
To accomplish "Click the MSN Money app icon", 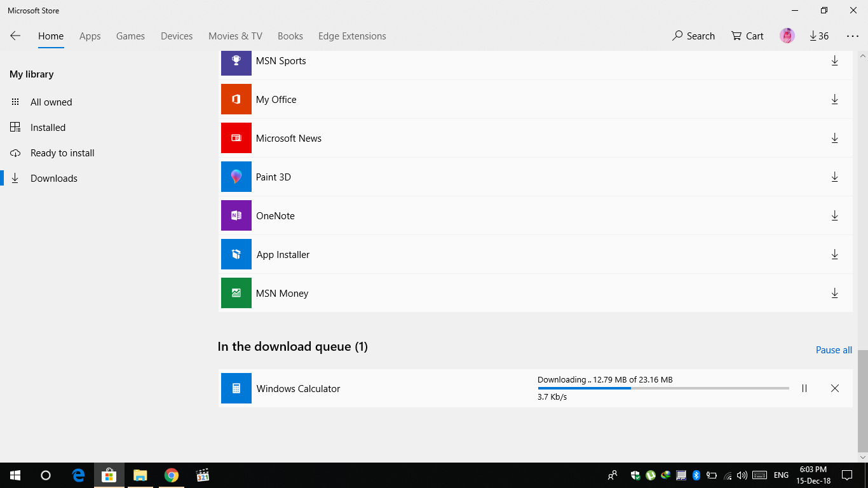I will (236, 293).
